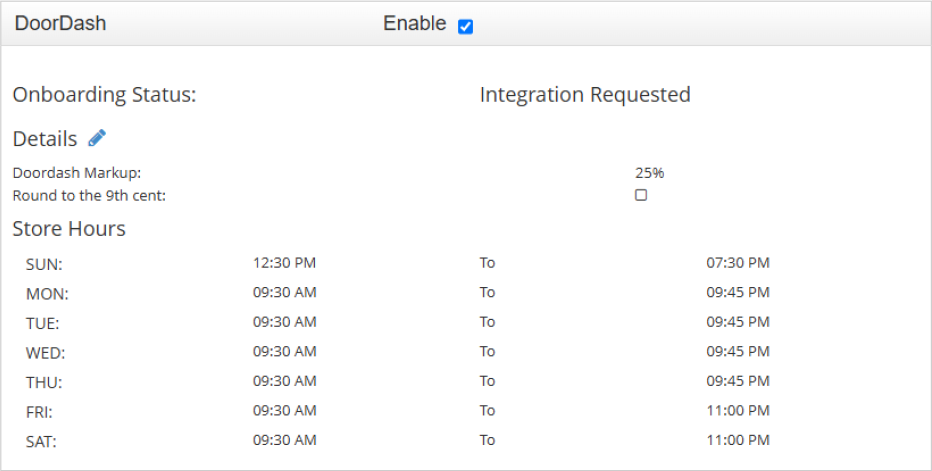Viewport: 932px width, 471px height.
Task: Click the MON day label
Action: click(46, 294)
